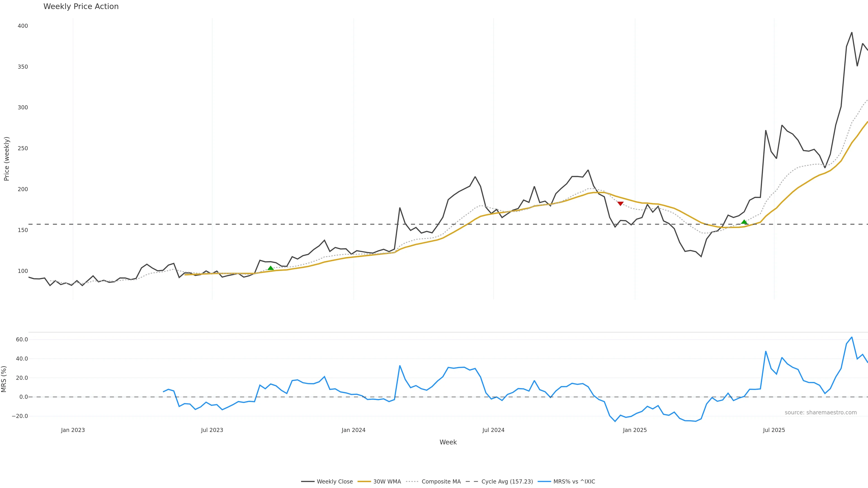Toggle the Weekly Close legend label
Viewport: 868px width, 488px height.
(335, 482)
